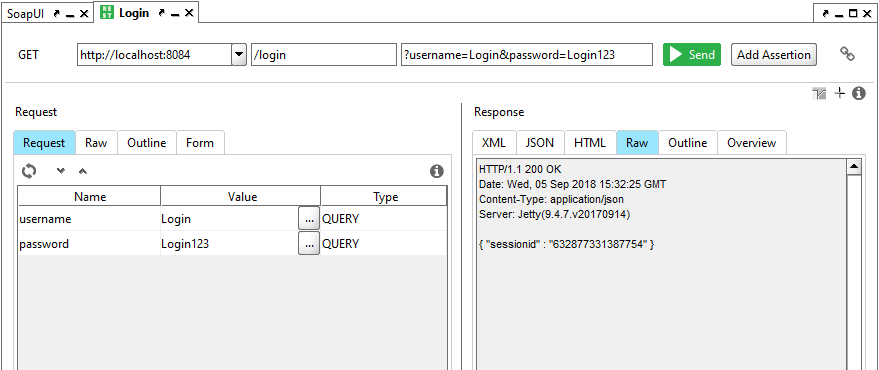Click the Date header line in response
This screenshot has width=879, height=370.
572,184
